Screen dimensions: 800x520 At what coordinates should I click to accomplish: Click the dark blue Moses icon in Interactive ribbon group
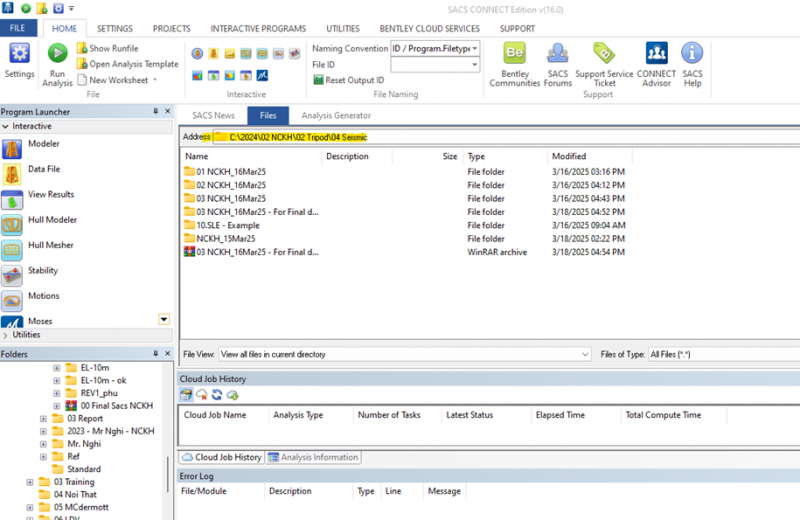coord(262,76)
